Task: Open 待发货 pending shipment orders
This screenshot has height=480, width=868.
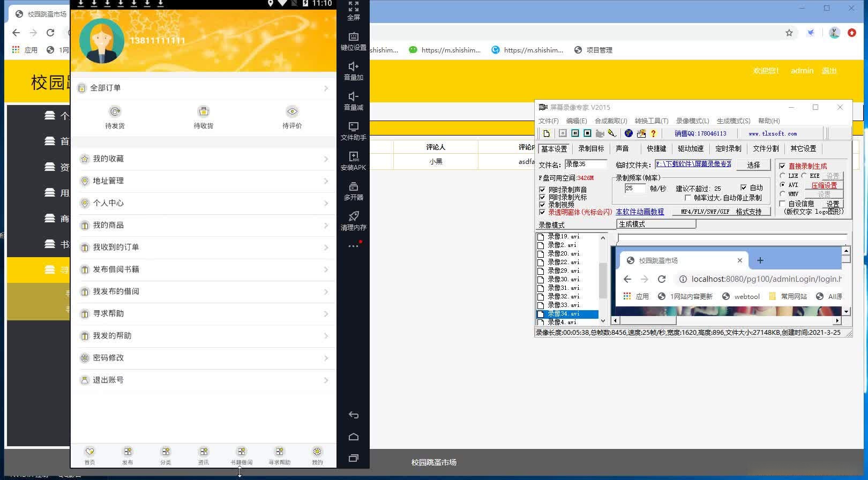Action: [x=115, y=117]
